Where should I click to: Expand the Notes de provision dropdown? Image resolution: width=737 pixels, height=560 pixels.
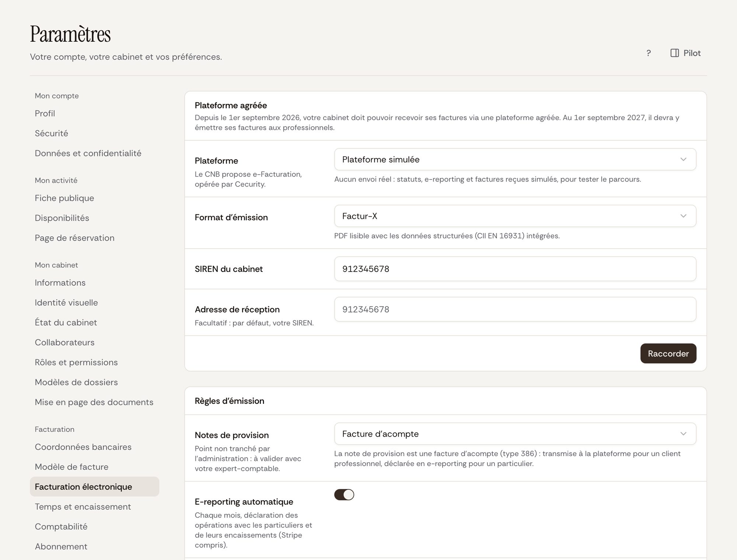click(x=515, y=434)
